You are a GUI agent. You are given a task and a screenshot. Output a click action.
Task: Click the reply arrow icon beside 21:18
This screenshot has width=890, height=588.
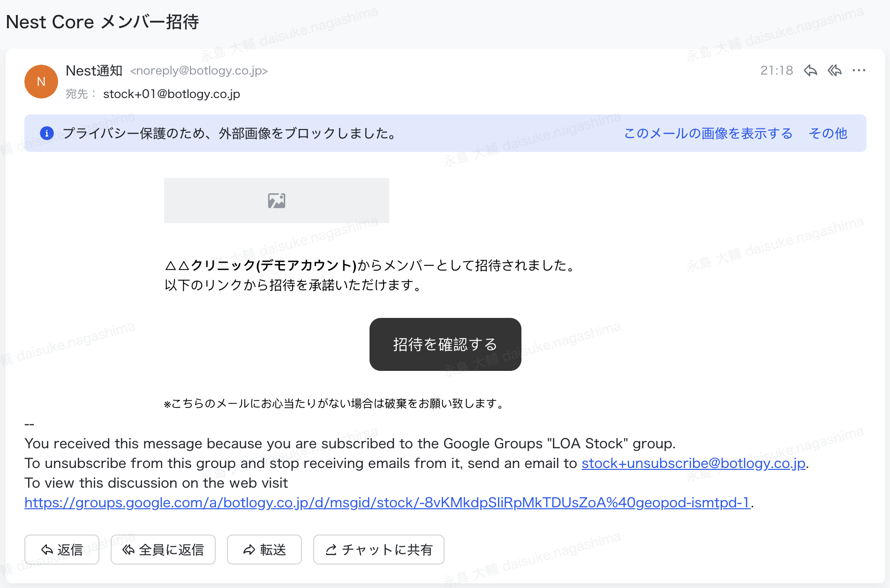(810, 70)
